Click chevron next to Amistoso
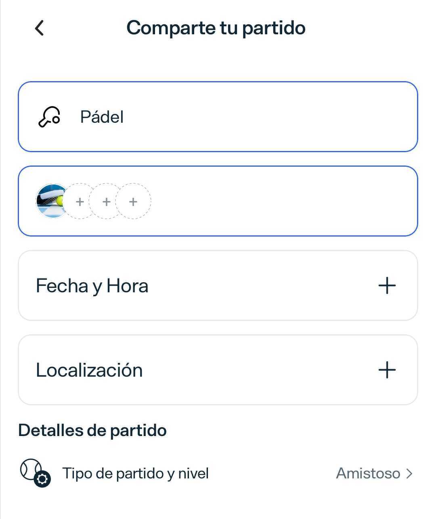Image resolution: width=434 pixels, height=519 pixels. tap(409, 473)
